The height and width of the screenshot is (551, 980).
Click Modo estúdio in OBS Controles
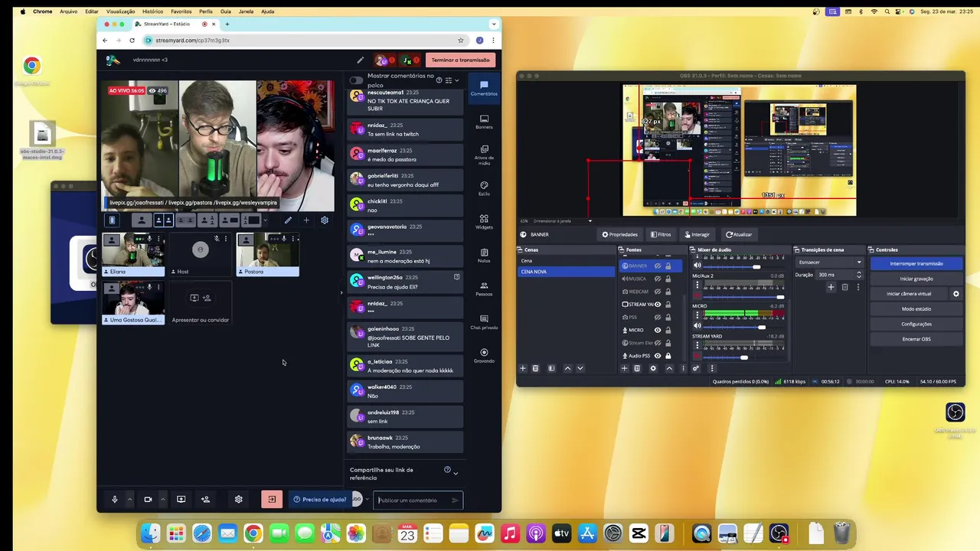point(916,309)
